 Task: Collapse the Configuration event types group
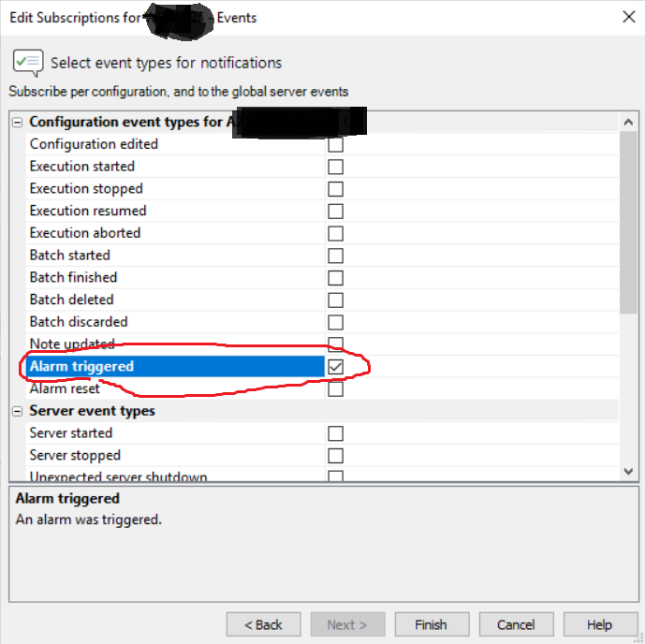(x=17, y=122)
